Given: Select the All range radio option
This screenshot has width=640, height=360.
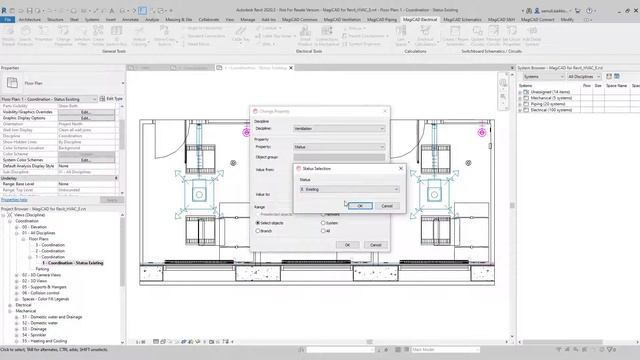Looking at the screenshot, I should point(323,231).
